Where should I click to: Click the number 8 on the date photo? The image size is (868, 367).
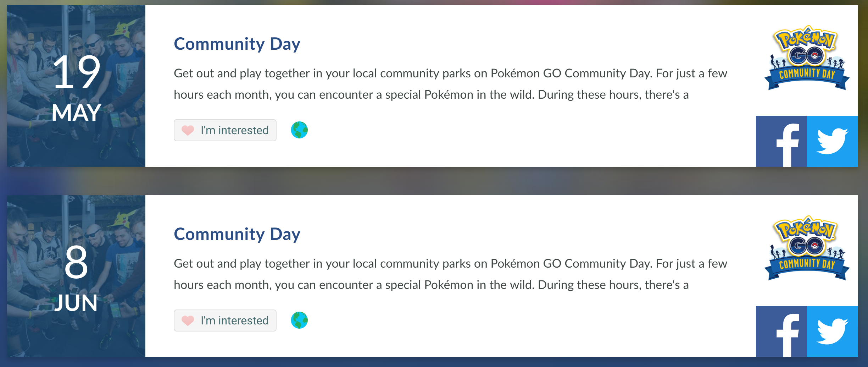coord(76,262)
